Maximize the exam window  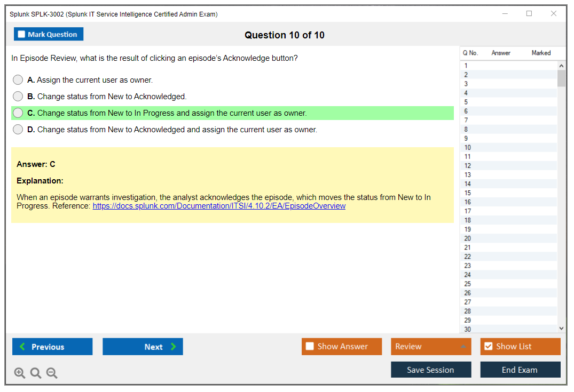529,14
